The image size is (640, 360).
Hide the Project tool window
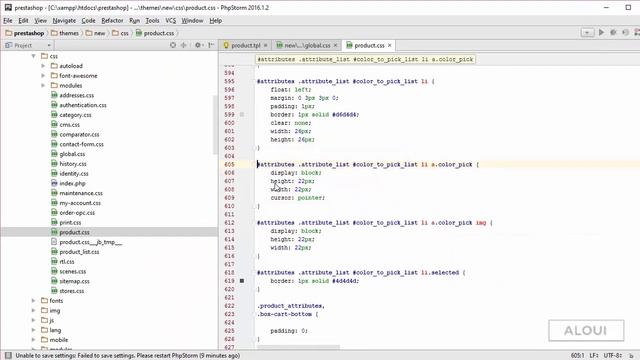pos(211,45)
